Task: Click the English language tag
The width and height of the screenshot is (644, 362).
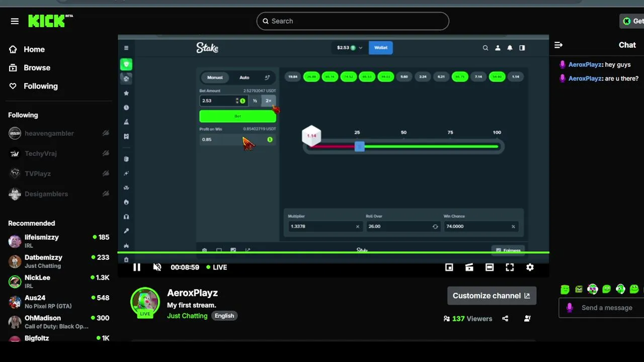Action: coord(224,316)
